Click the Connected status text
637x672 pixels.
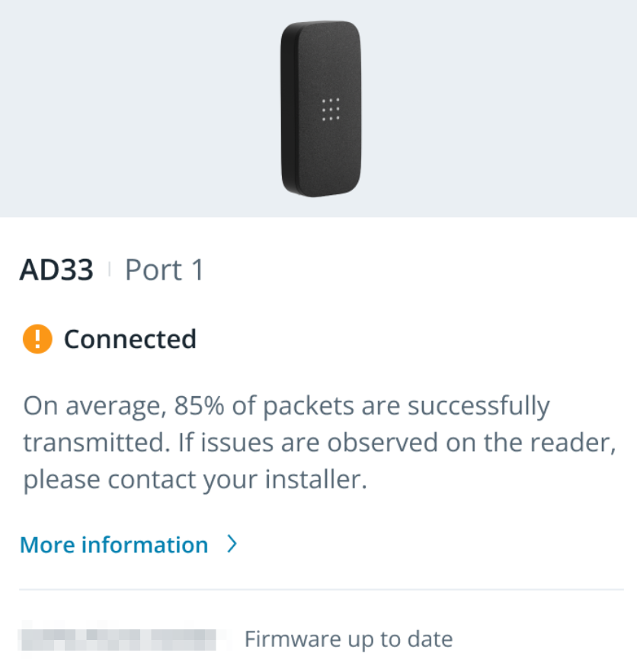(x=130, y=339)
